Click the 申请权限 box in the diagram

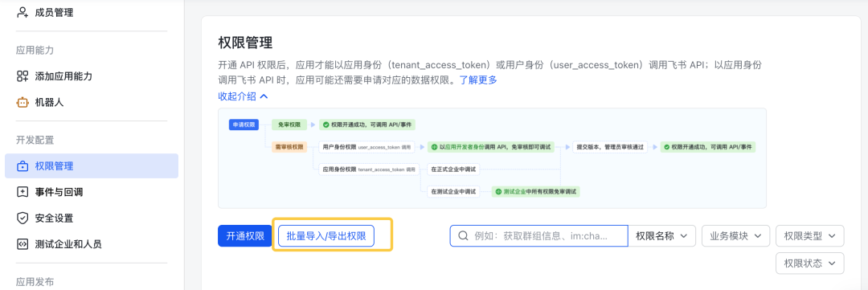[244, 125]
